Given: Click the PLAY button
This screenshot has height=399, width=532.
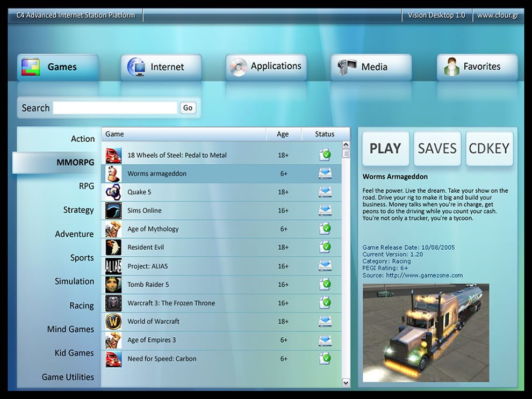Looking at the screenshot, I should [x=386, y=149].
